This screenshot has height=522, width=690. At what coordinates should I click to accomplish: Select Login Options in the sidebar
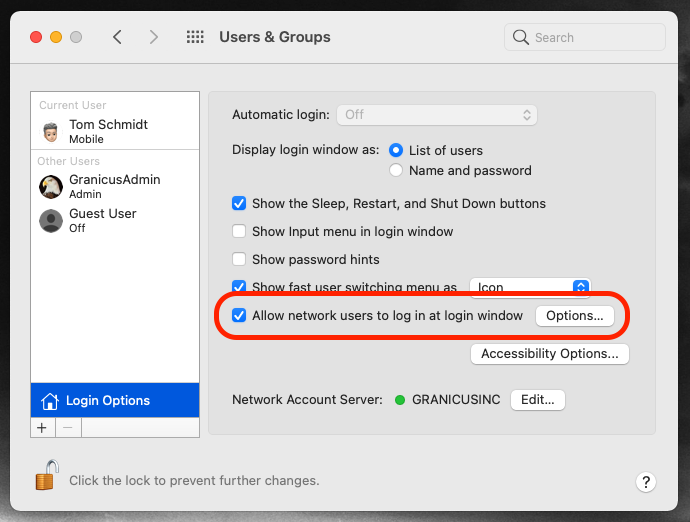pos(108,400)
